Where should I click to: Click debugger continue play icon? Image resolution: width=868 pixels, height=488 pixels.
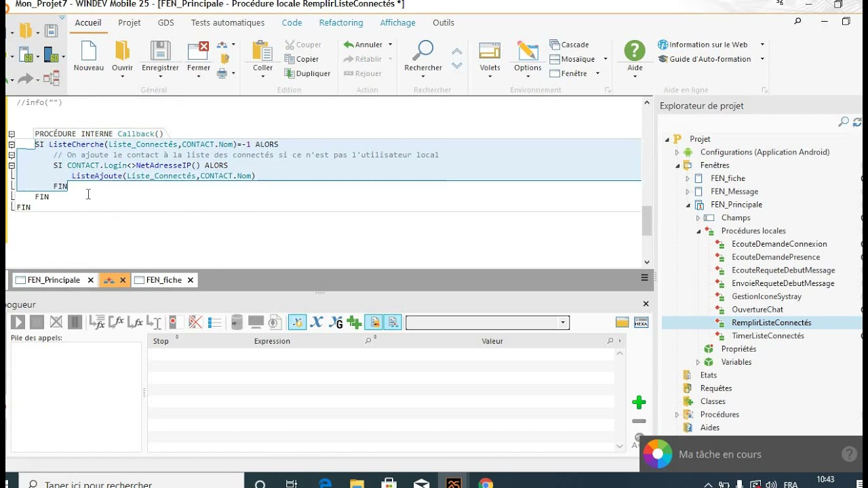point(18,323)
